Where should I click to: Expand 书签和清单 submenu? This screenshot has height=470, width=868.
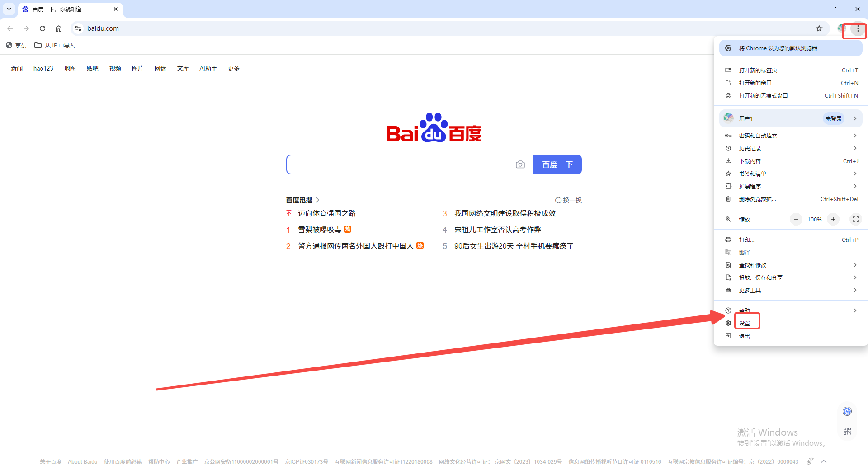pyautogui.click(x=791, y=174)
